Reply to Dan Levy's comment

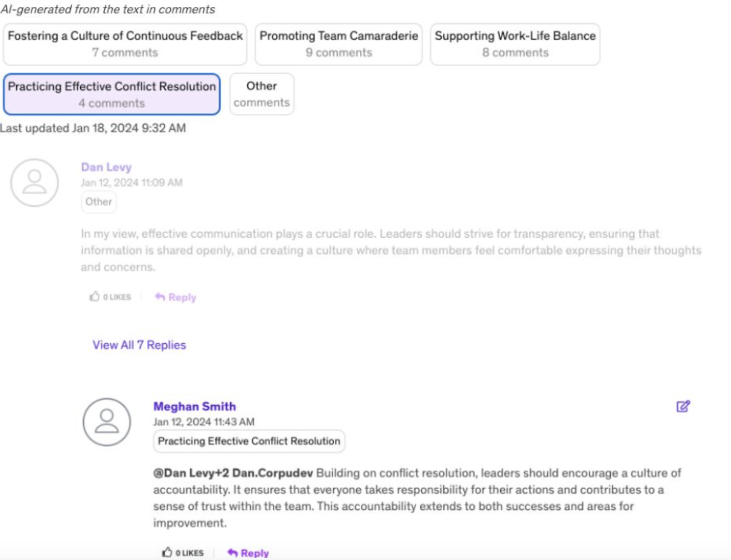[x=176, y=297]
